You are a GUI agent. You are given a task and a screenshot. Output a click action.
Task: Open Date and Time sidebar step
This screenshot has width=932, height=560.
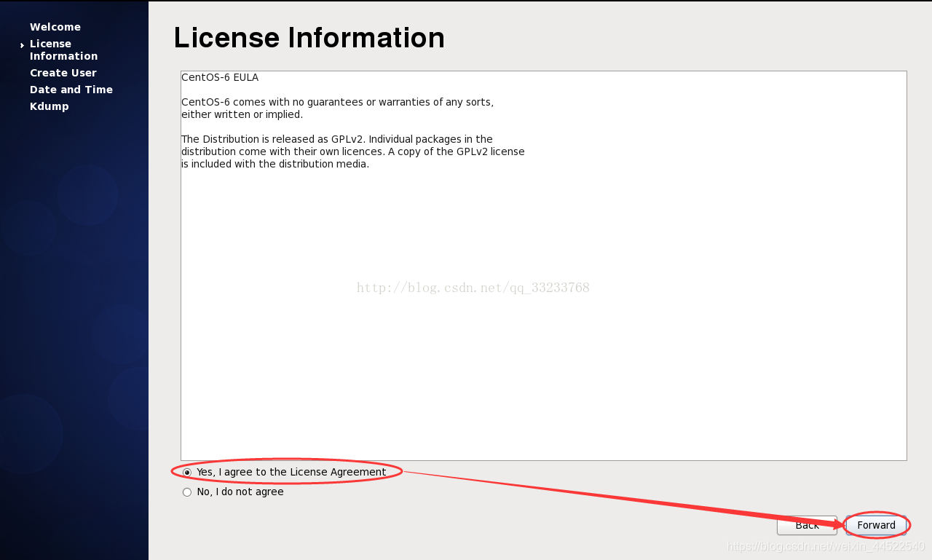[x=71, y=90]
